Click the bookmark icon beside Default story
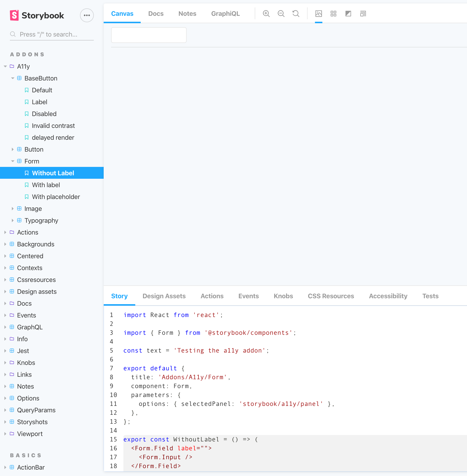467x476 pixels. pyautogui.click(x=27, y=90)
